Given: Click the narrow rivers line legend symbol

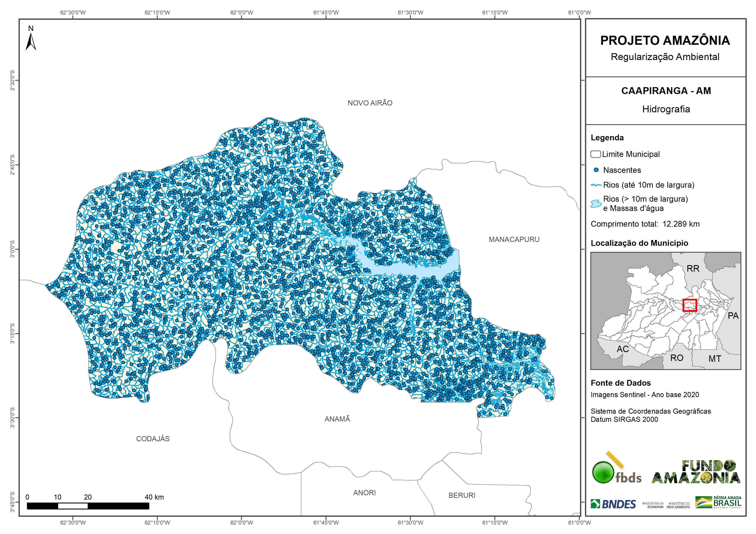Looking at the screenshot, I should tap(596, 185).
